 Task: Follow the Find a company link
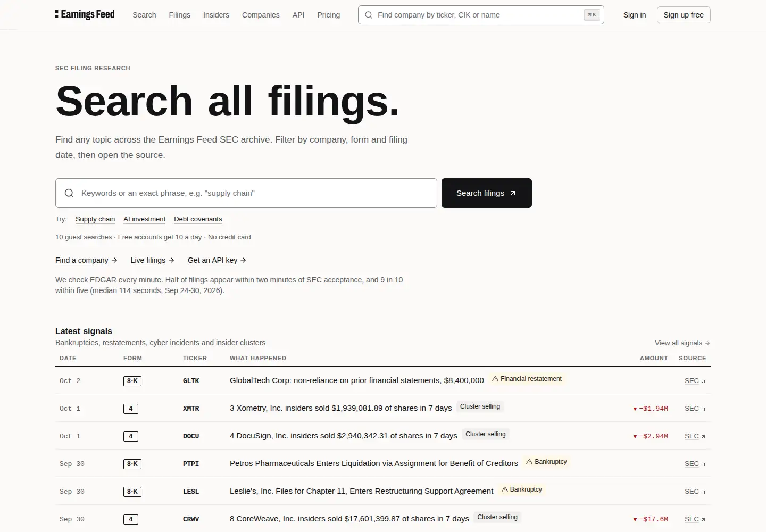point(86,260)
